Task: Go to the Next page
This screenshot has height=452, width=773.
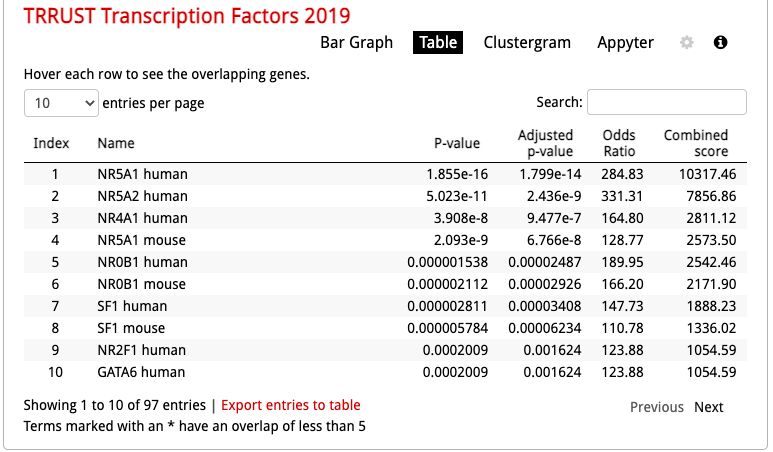Action: [709, 407]
